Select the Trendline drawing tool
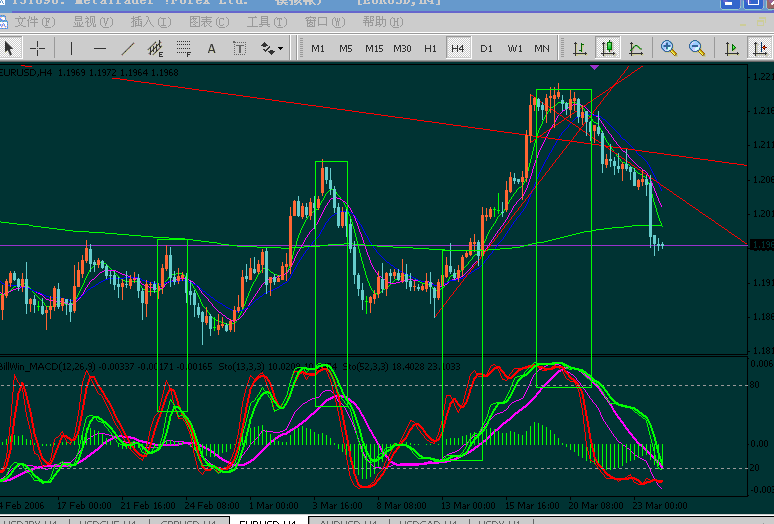 point(128,48)
